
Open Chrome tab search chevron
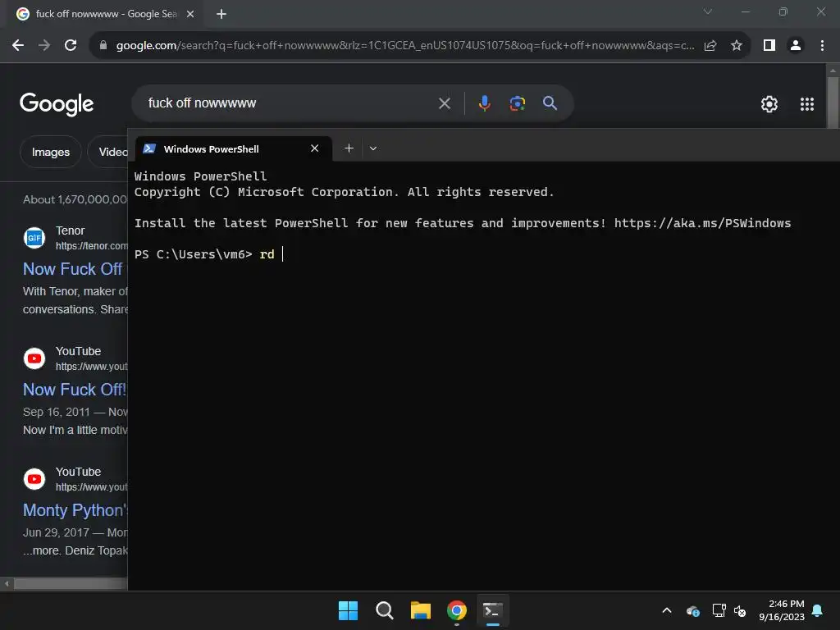(708, 11)
